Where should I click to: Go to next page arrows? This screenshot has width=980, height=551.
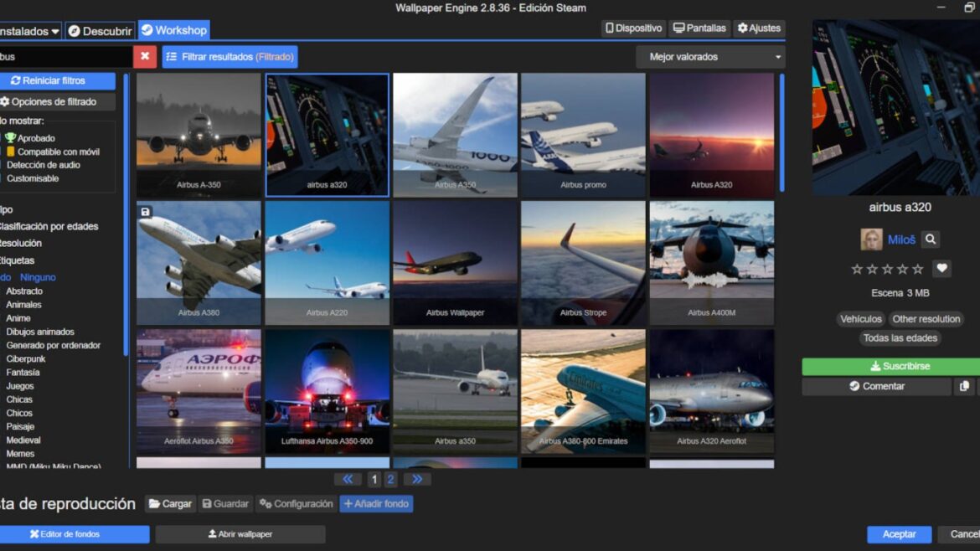[416, 479]
